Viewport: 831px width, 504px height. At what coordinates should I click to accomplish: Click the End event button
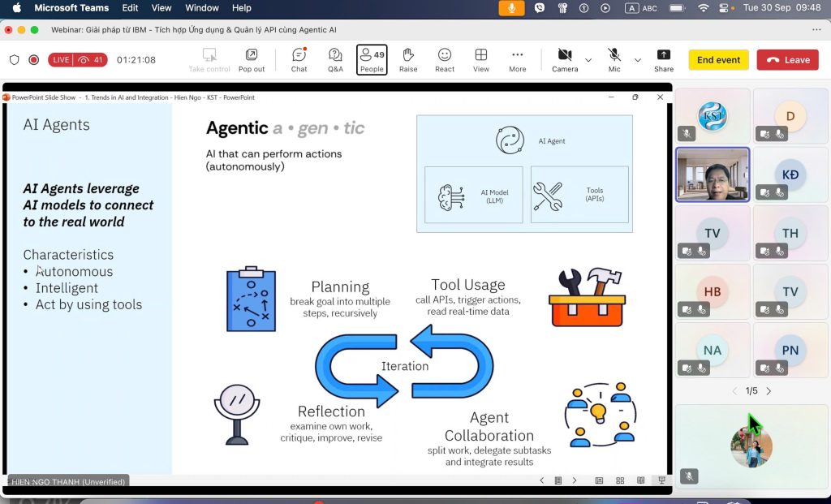(x=718, y=60)
